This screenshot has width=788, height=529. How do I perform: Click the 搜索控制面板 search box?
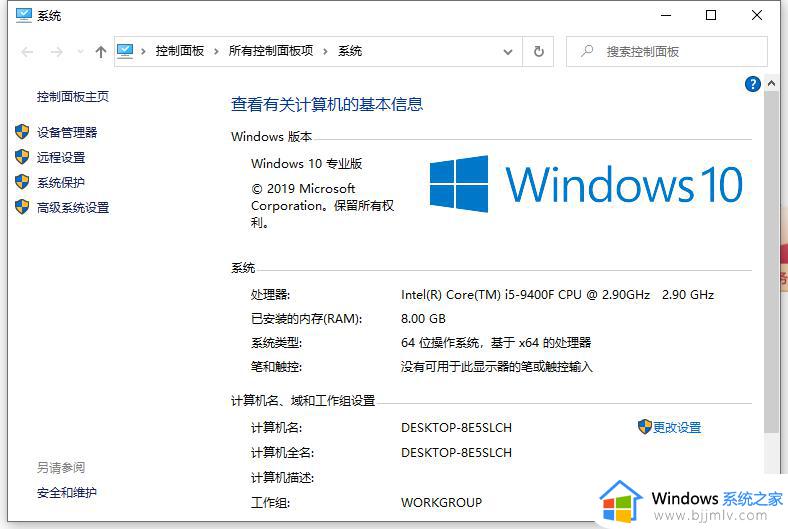tap(666, 51)
